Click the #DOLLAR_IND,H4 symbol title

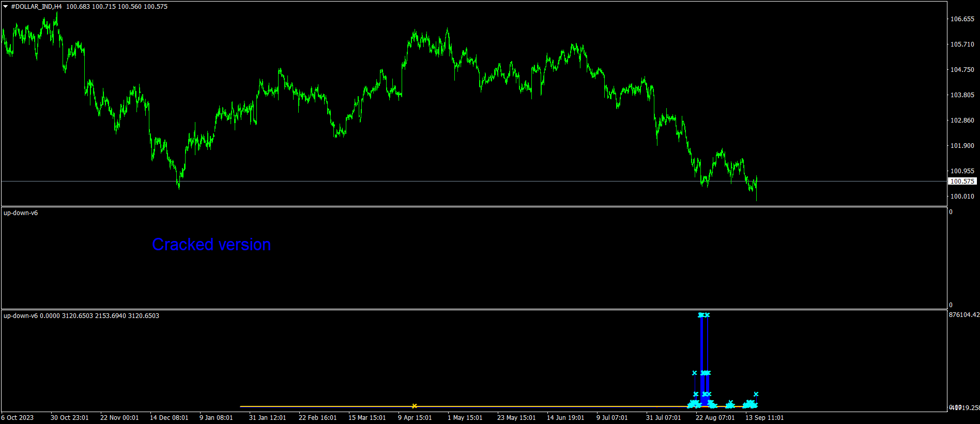36,7
